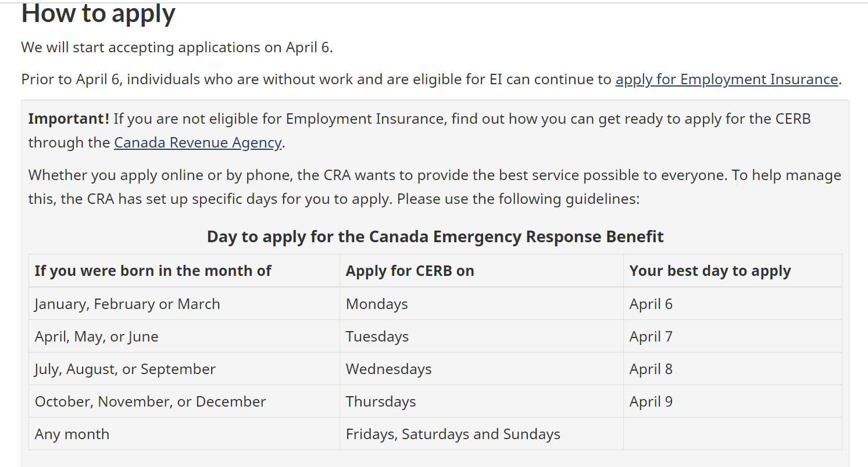Click the 'April 9' best day cell
This screenshot has width=868, height=467.
tap(651, 401)
